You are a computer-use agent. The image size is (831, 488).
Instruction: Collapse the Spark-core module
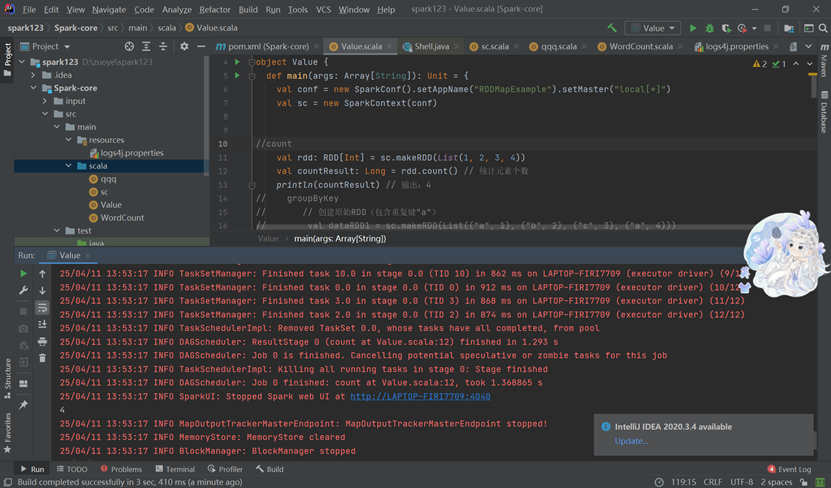(33, 88)
